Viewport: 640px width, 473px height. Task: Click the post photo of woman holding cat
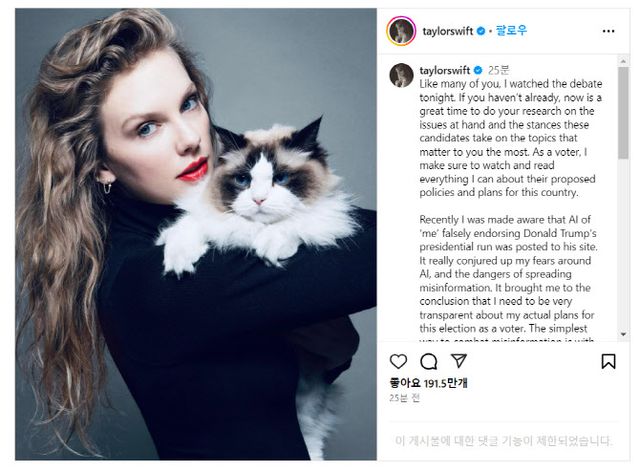pyautogui.click(x=196, y=234)
